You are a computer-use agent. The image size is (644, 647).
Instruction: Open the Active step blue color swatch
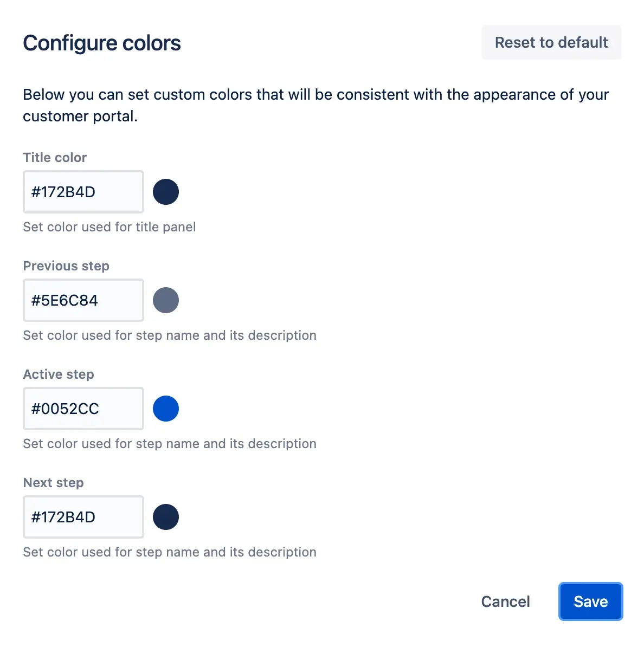pyautogui.click(x=166, y=408)
